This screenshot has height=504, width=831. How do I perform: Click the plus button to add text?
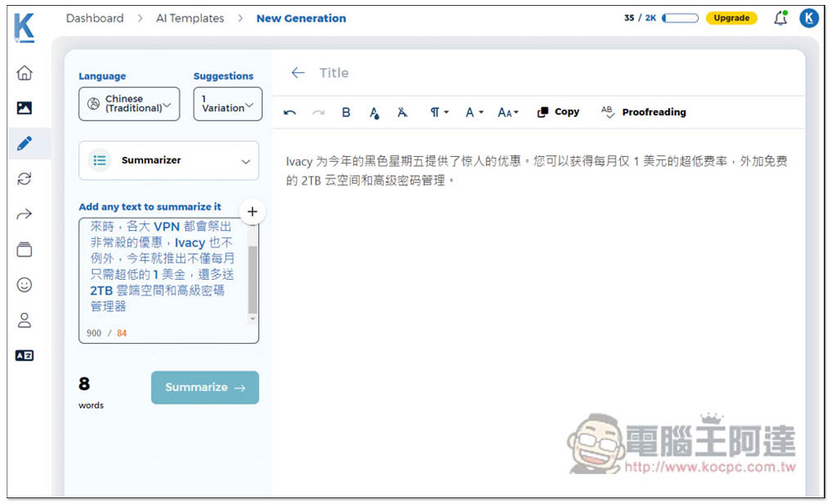(253, 212)
